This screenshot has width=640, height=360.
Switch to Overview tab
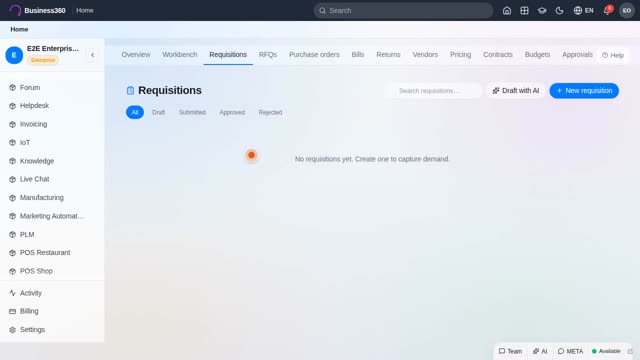coord(136,55)
